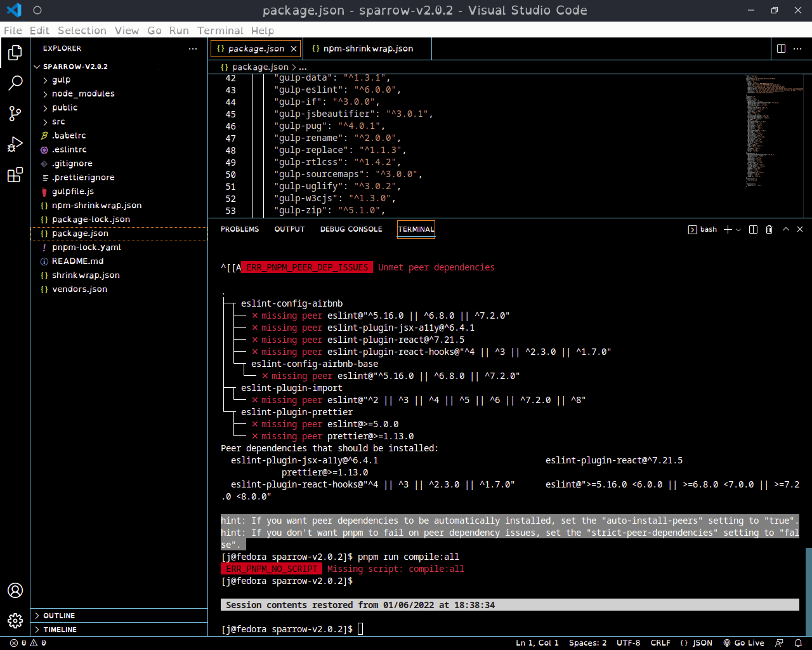The width and height of the screenshot is (812, 650).
Task: Open the Accounts icon
Action: (x=15, y=590)
